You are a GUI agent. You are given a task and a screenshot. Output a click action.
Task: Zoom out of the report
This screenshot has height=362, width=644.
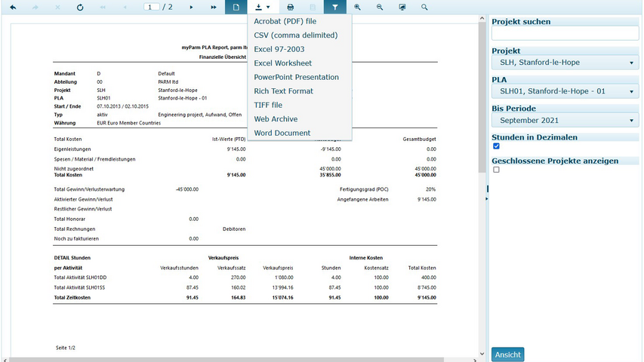(380, 7)
